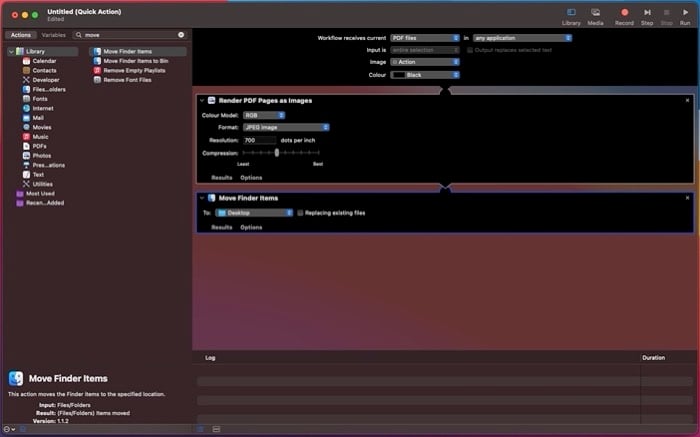Image resolution: width=700 pixels, height=437 pixels.
Task: Collapse the Render PDF Pages as Images action
Action: (x=202, y=101)
